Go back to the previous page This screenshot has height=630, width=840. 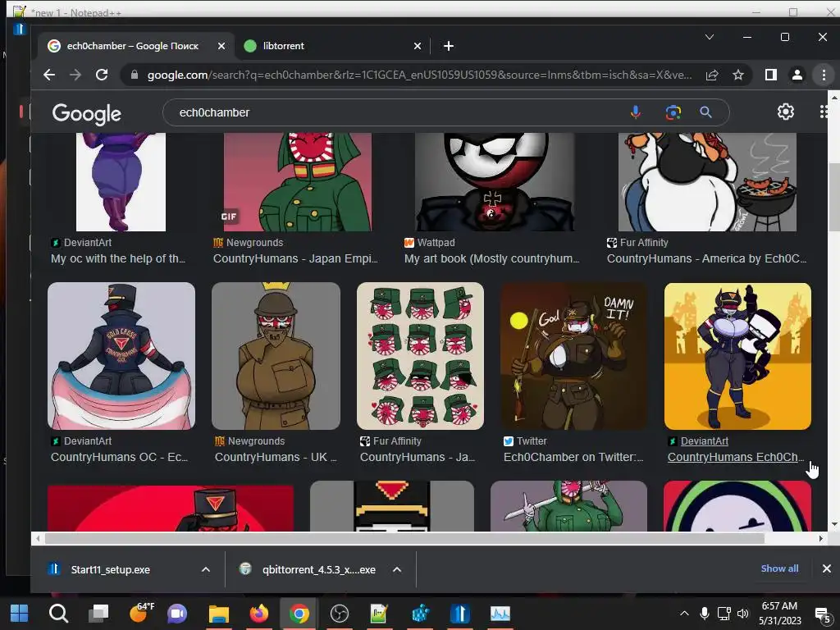(x=49, y=75)
